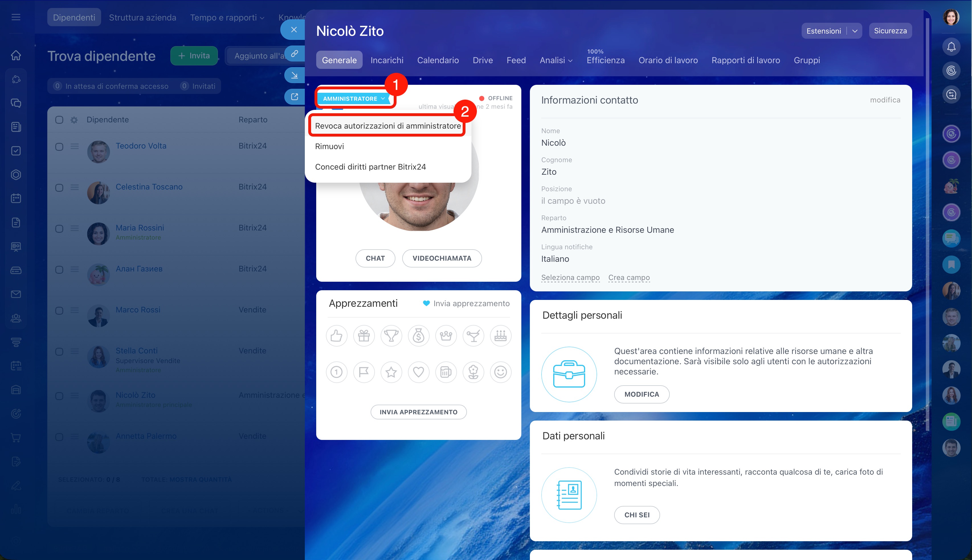Choose Revoca autorizzazioni di amministratore

pyautogui.click(x=387, y=126)
